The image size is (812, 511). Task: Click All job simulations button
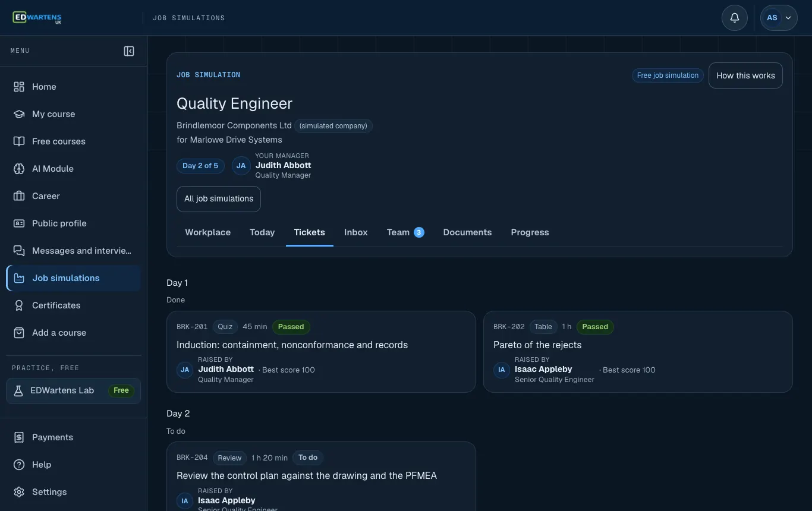[219, 199]
